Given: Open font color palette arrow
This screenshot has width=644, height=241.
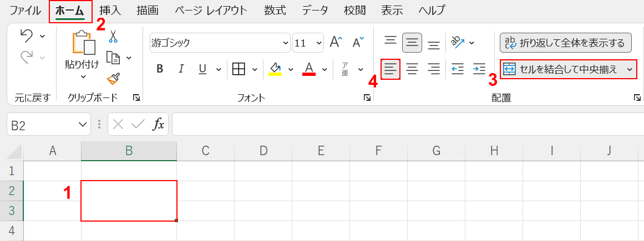Looking at the screenshot, I should pos(324,69).
